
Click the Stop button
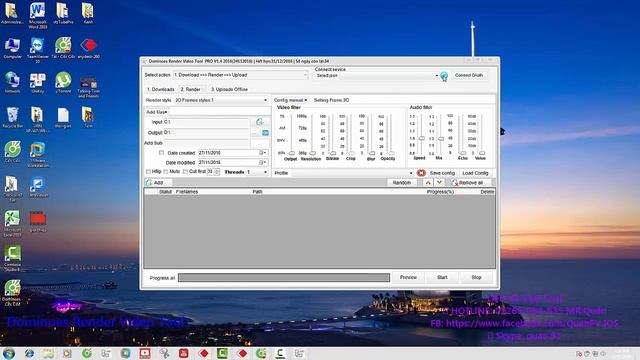(476, 278)
